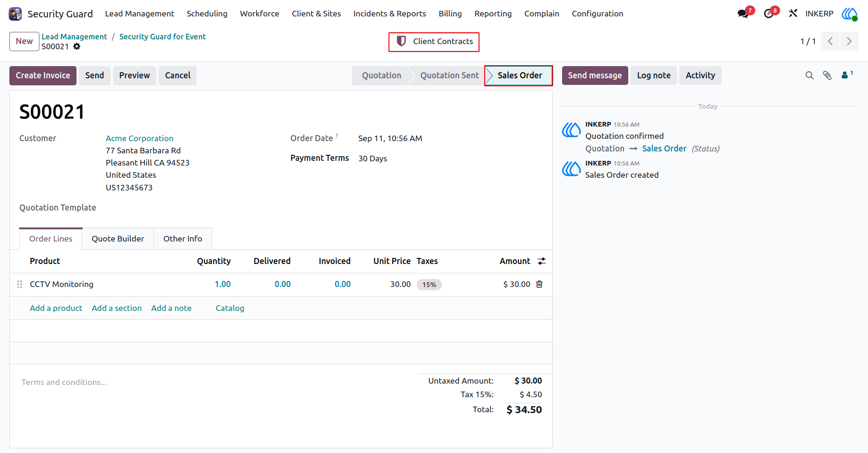The height and width of the screenshot is (453, 868).
Task: Click the Create Invoice button
Action: pos(43,75)
